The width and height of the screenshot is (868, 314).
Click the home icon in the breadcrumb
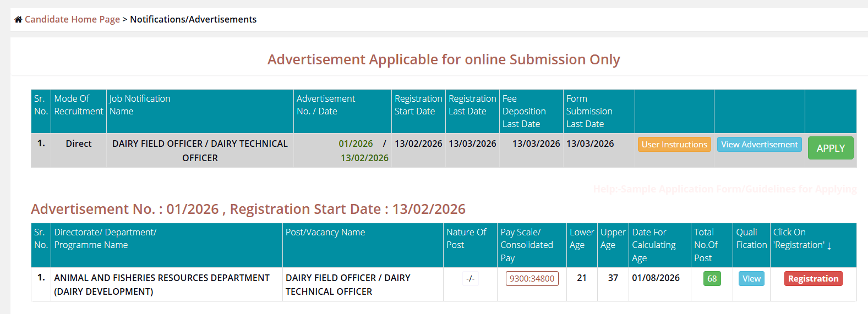18,20
